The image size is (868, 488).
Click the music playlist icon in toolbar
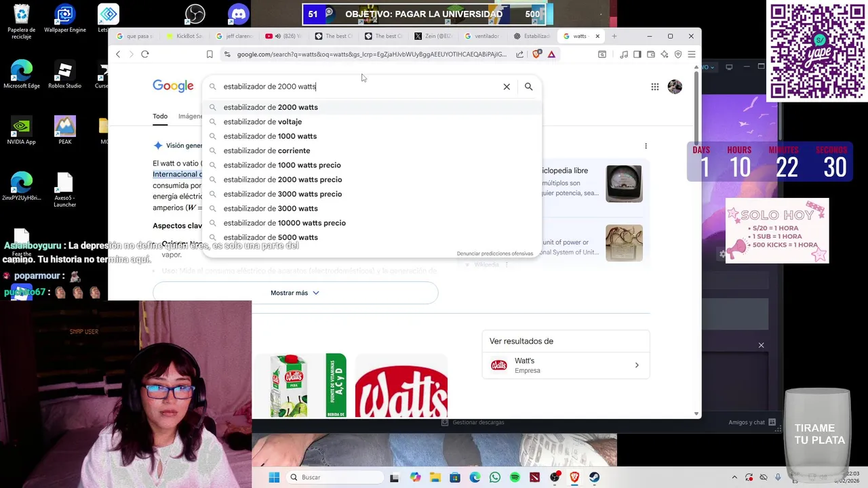tap(624, 54)
